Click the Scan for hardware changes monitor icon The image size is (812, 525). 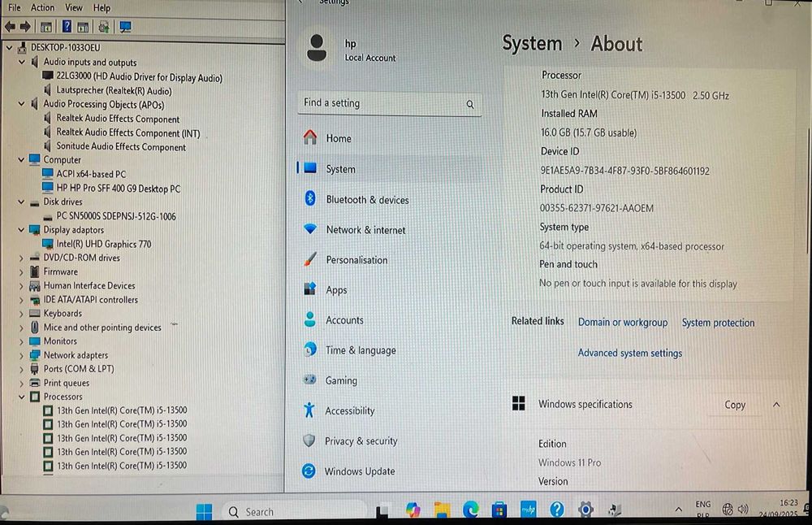(125, 27)
